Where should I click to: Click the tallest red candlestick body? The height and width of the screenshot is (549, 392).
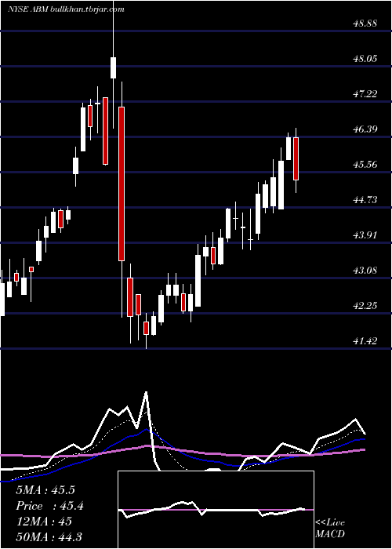[x=122, y=184]
